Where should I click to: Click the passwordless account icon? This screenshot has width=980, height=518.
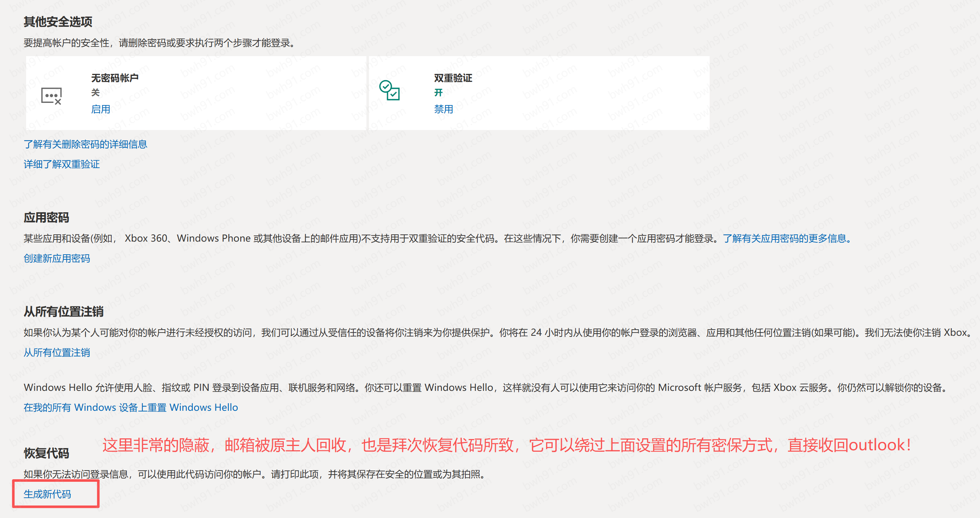pos(51,96)
